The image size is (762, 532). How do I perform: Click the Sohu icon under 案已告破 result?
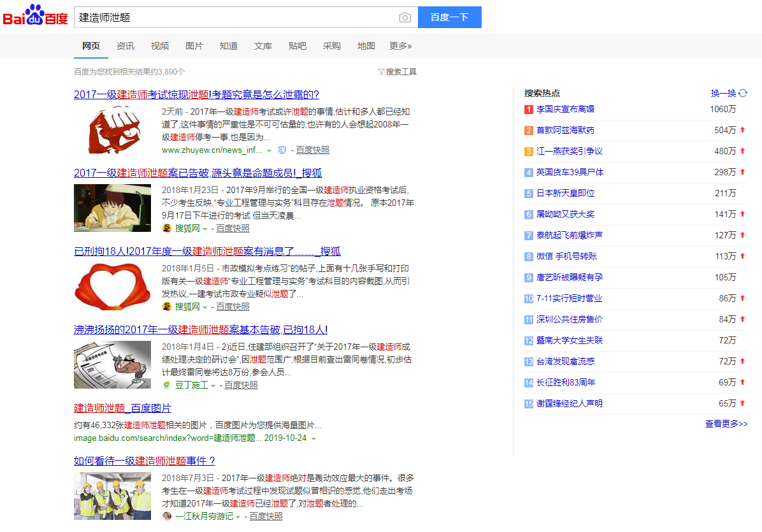tap(167, 228)
